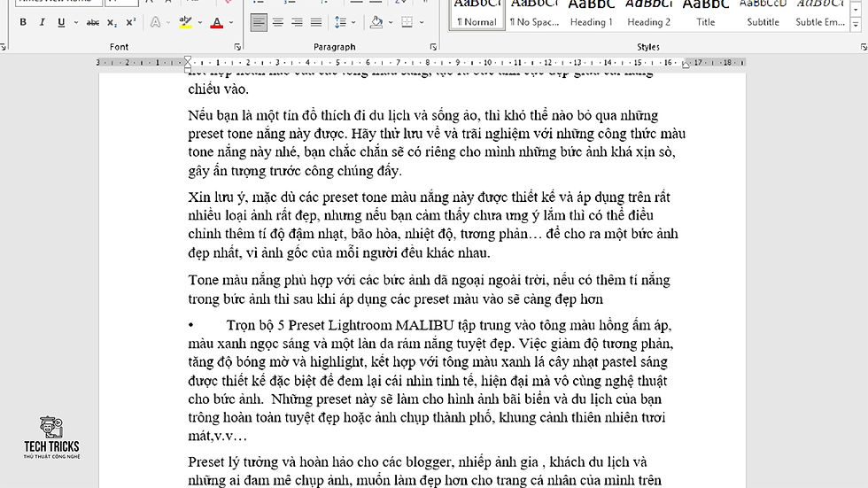The height and width of the screenshot is (488, 868).
Task: Open Paragraph settings dialog launcher
Action: (433, 47)
